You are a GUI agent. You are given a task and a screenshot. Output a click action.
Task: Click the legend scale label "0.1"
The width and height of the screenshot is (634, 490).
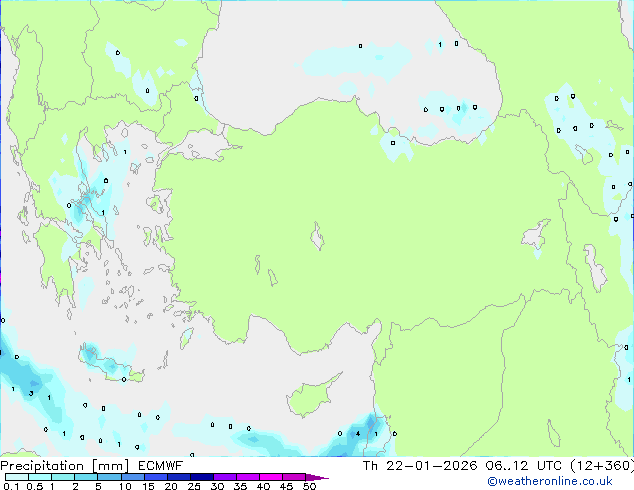tap(11, 486)
